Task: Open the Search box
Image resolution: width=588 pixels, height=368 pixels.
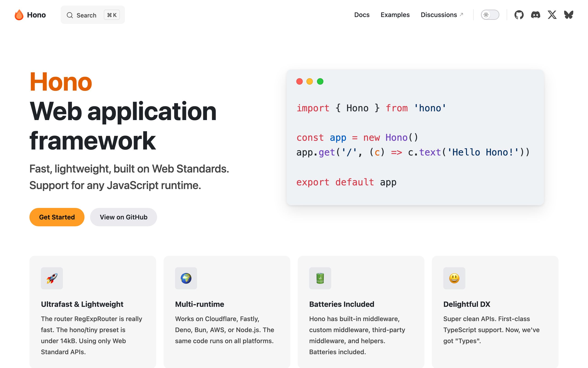Action: tap(93, 15)
